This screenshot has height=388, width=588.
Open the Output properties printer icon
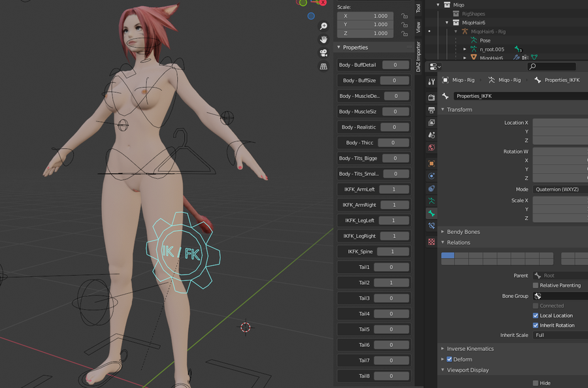point(431,110)
